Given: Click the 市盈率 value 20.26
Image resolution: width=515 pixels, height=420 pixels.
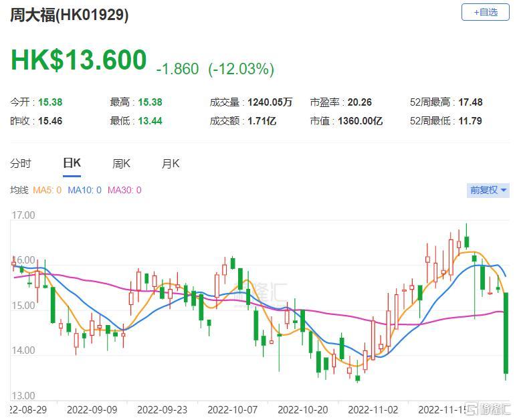Looking at the screenshot, I should (360, 102).
